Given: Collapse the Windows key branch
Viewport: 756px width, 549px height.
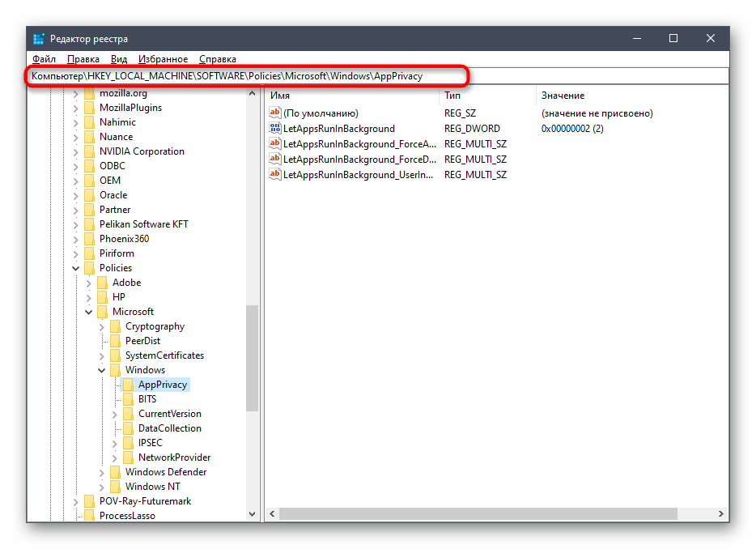Looking at the screenshot, I should 103,370.
